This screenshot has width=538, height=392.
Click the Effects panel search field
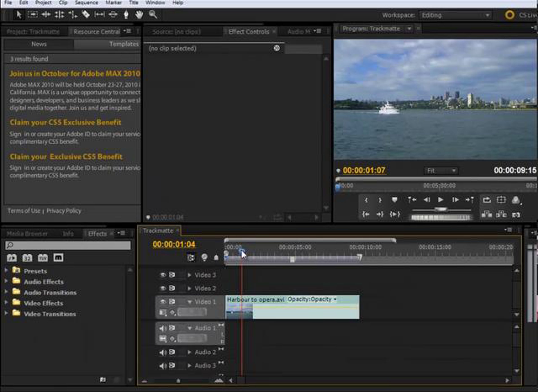pos(68,245)
